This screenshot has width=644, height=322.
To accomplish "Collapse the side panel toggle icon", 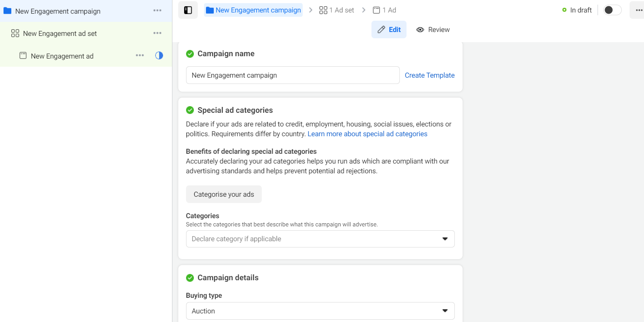I will point(188,10).
